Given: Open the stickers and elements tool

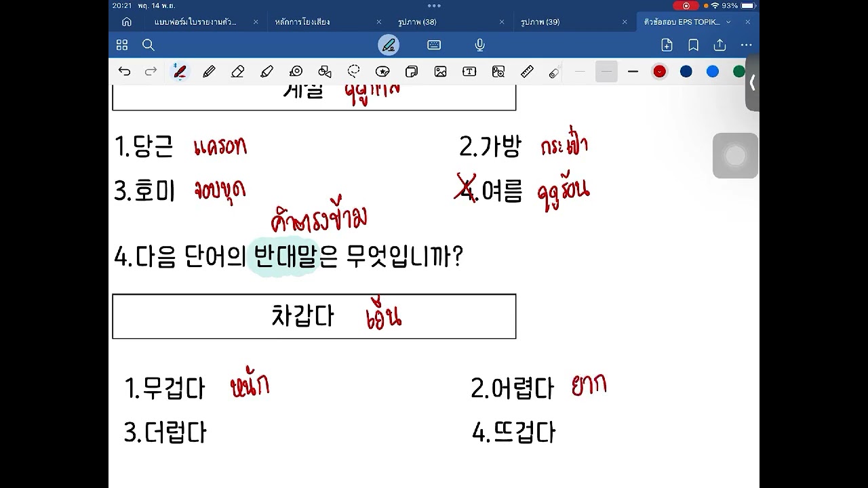Looking at the screenshot, I should click(x=382, y=71).
